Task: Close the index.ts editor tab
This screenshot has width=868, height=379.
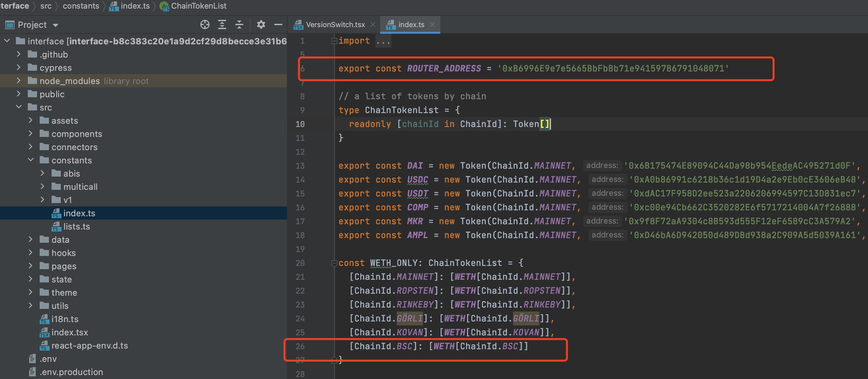Action: pos(433,24)
